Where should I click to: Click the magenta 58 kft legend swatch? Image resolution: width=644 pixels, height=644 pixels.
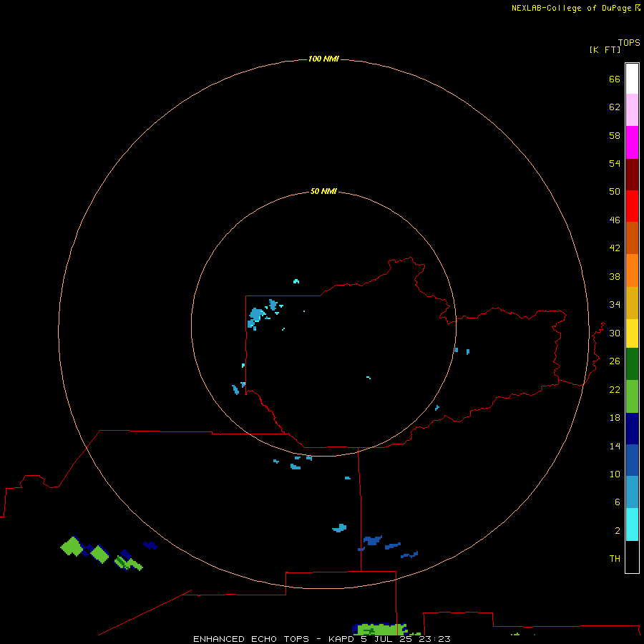pyautogui.click(x=632, y=142)
